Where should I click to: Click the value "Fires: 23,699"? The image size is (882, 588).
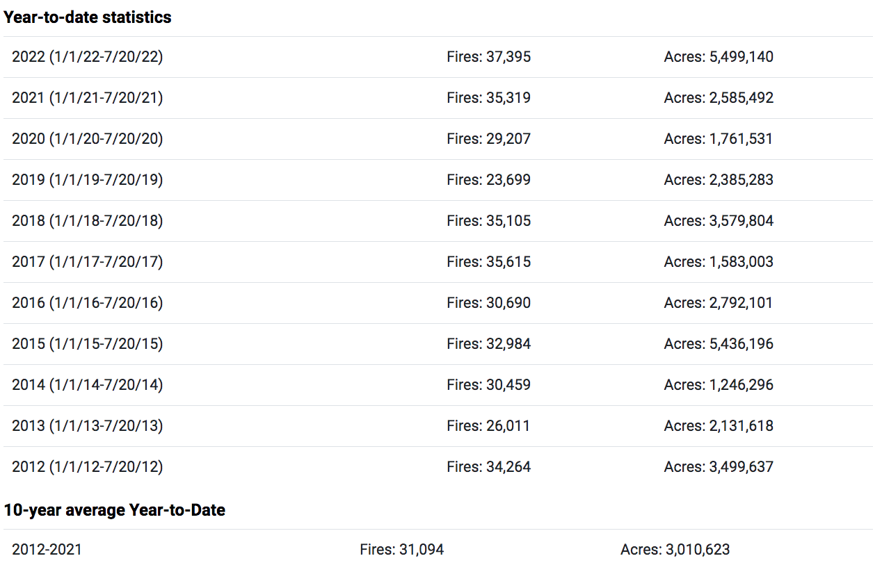[x=488, y=180]
